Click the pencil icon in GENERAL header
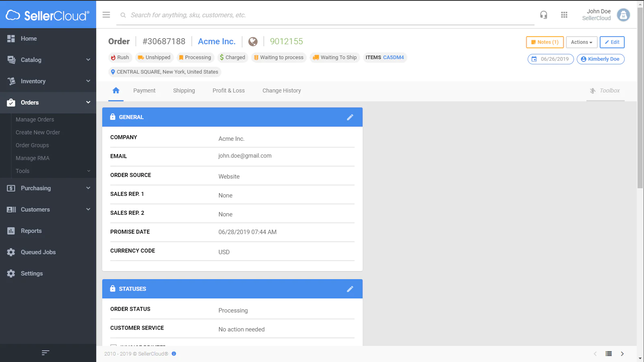 [350, 117]
